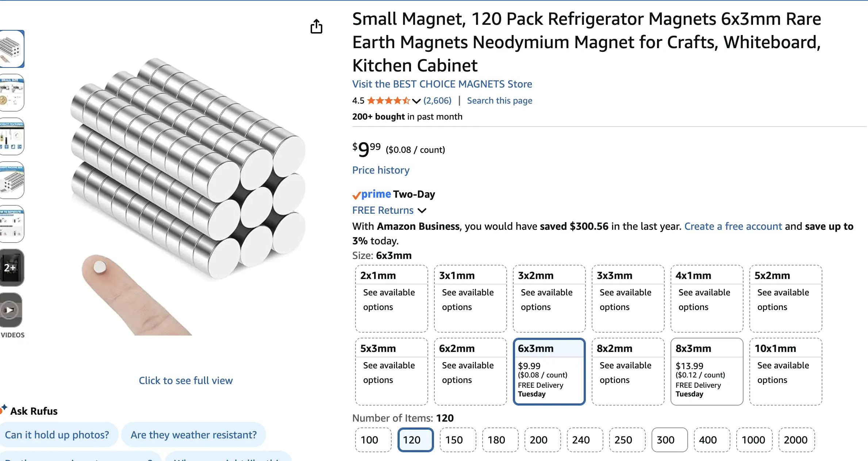Visit the BEST CHOICE MAGNETS Store
Screen dimensions: 868x461
point(442,84)
